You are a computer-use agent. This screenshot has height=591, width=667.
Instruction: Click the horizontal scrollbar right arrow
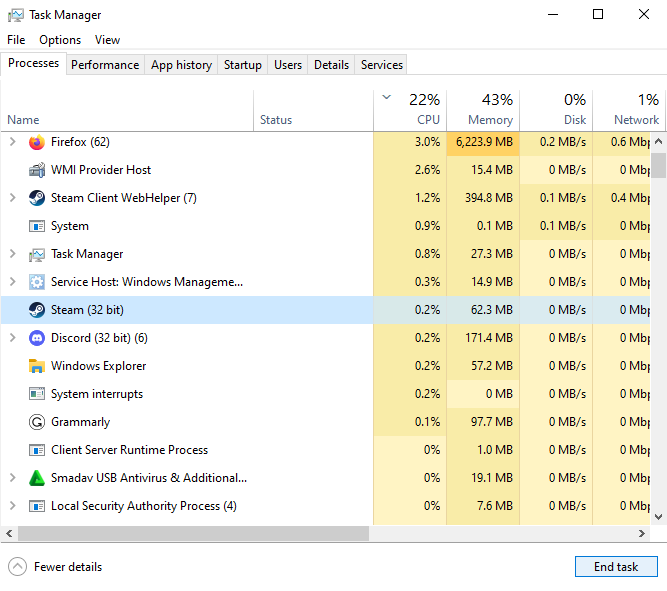point(642,534)
